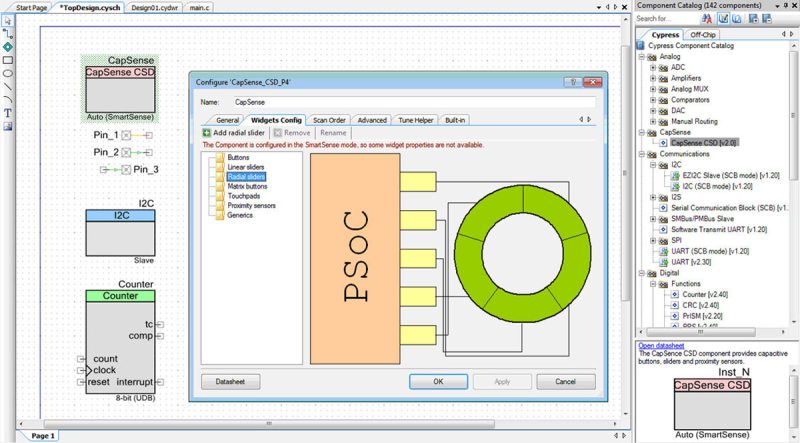Click the Datasheet button
800x443 pixels.
click(230, 382)
